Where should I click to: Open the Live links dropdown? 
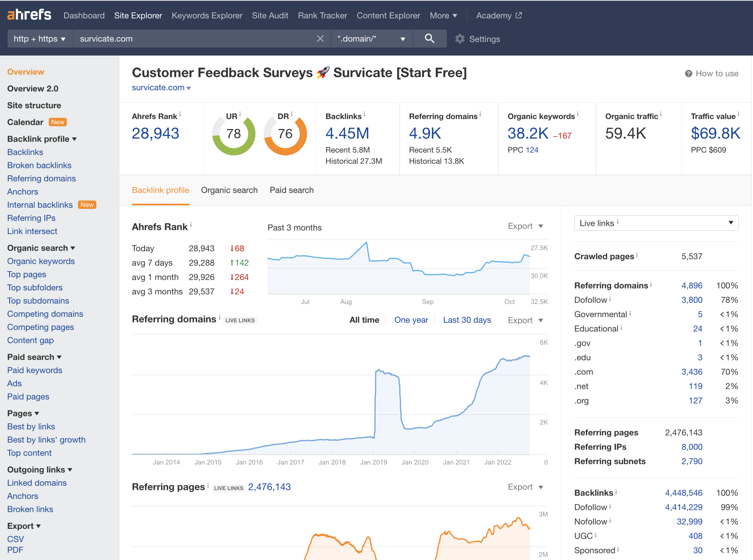pyautogui.click(x=656, y=223)
